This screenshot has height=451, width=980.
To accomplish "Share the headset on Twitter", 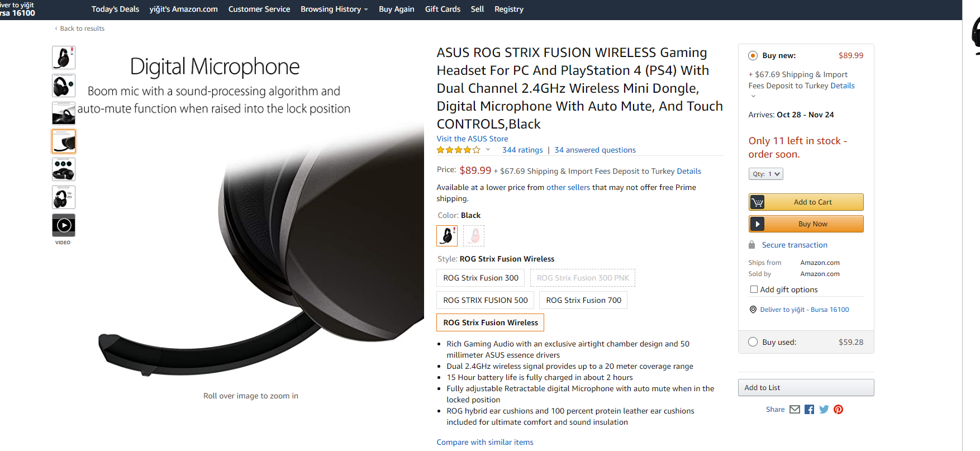I will click(x=824, y=410).
